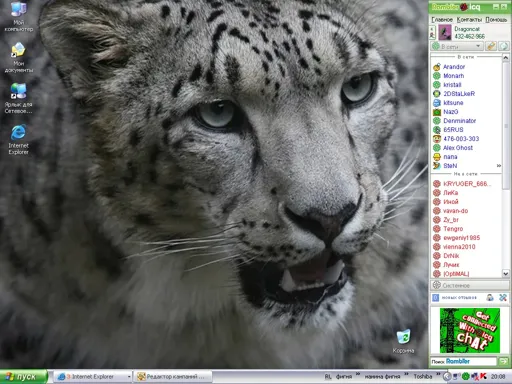Open the Internet Explorer taskbar group
Image resolution: width=512 pixels, height=384 pixels.
(x=93, y=377)
